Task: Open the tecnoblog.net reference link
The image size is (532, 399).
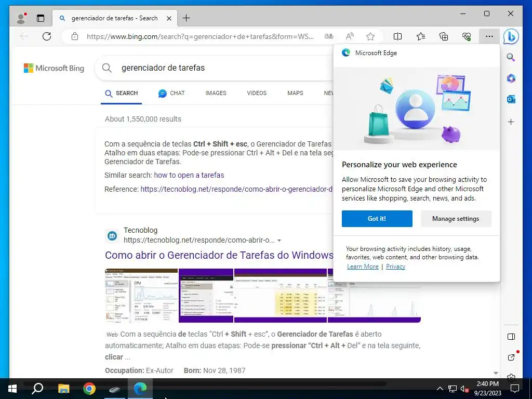Action: (236, 189)
